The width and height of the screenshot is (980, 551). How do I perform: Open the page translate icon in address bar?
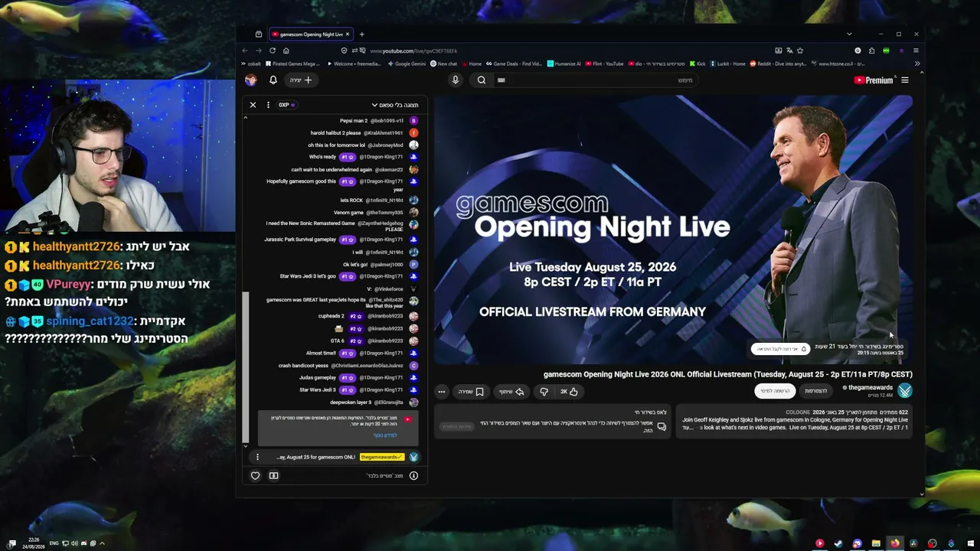(x=789, y=51)
